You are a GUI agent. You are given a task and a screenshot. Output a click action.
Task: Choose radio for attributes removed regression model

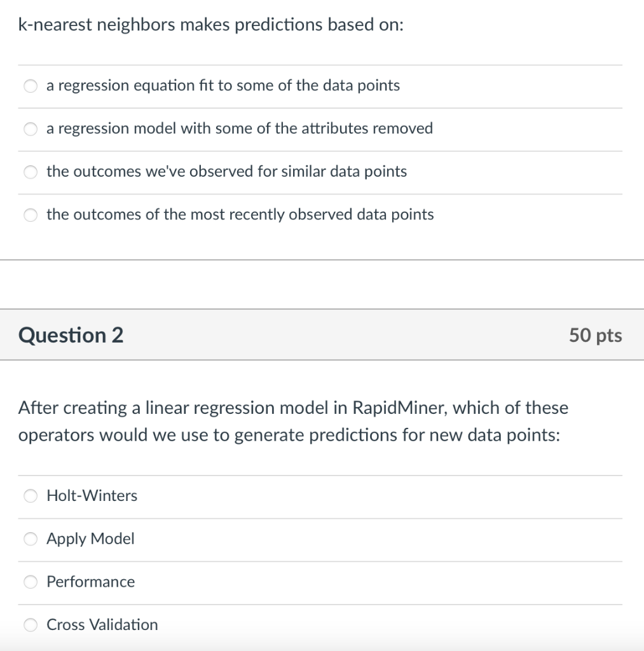[x=31, y=129]
